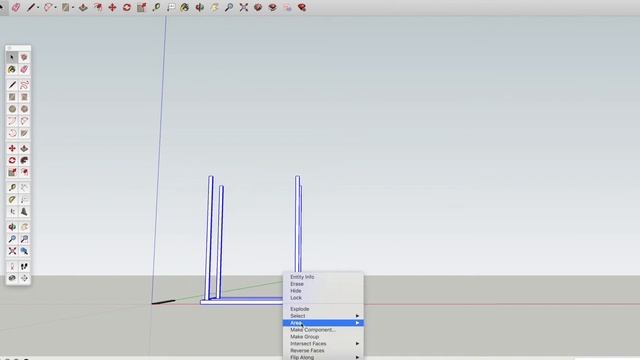Select the Circle tool in the left palette
The image size is (640, 360).
coord(12,109)
